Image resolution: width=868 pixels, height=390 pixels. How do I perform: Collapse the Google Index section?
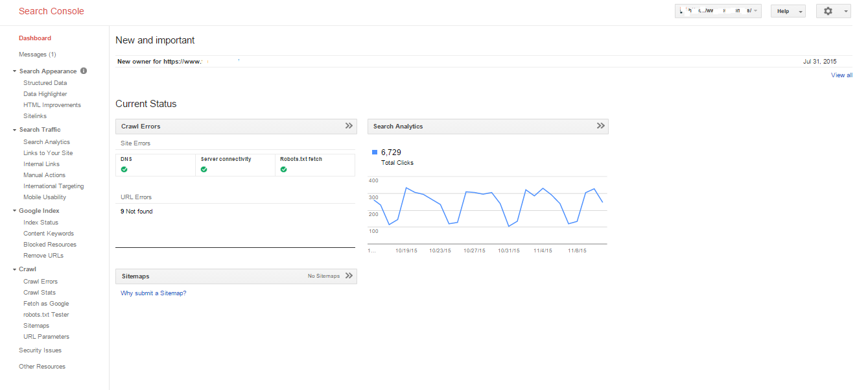14,211
